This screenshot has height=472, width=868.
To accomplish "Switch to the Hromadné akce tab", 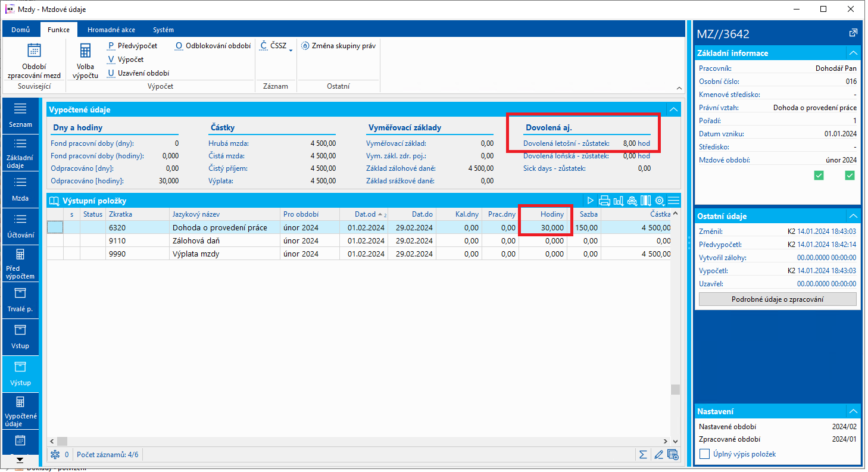I will click(x=111, y=30).
